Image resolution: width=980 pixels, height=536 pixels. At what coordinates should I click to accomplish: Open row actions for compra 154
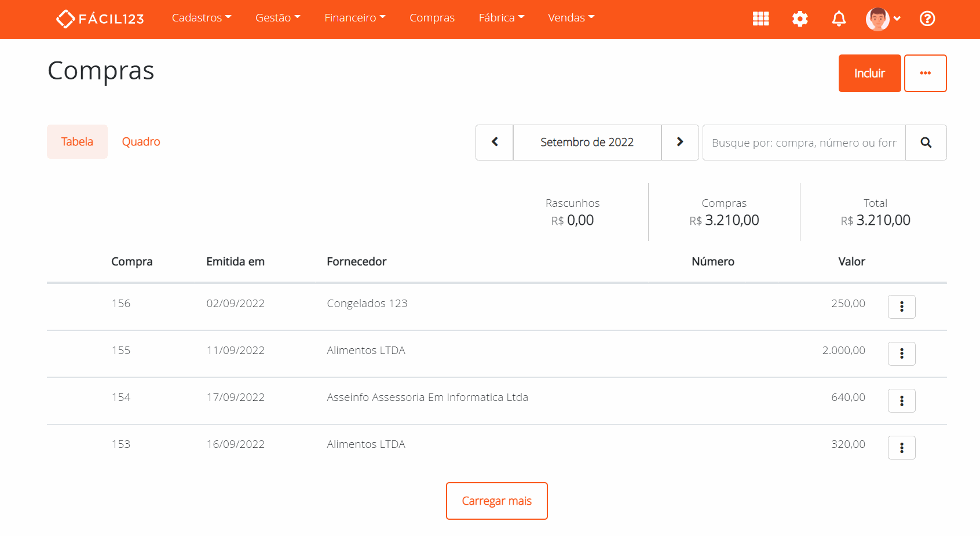(901, 400)
